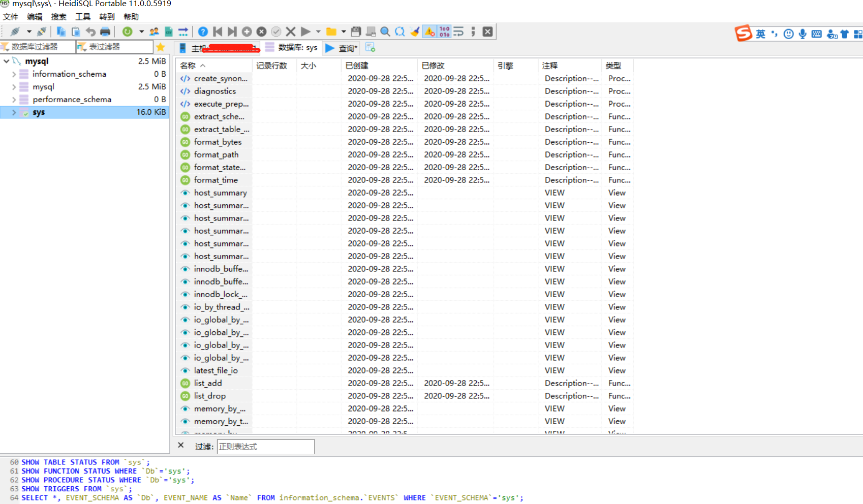Click the undo arrow icon
863x504 pixels.
(90, 31)
